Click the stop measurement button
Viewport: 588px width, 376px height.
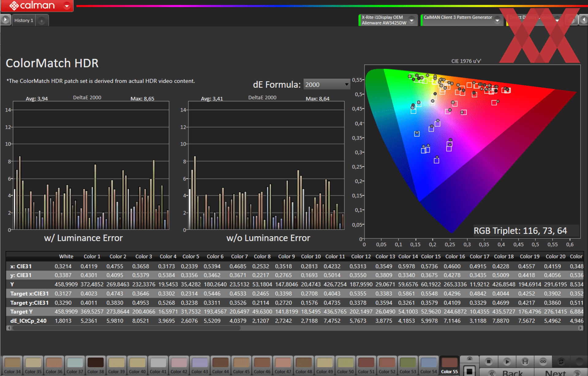coord(488,362)
